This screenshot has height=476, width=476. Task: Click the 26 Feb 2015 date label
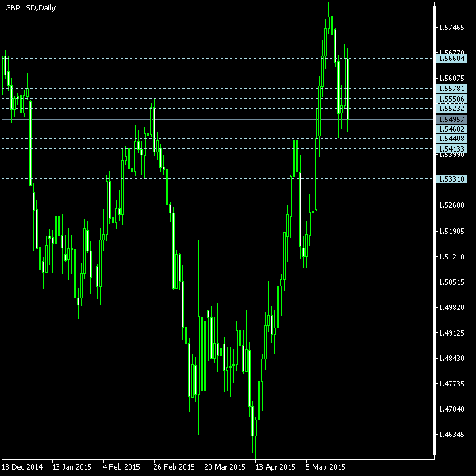pos(174,467)
